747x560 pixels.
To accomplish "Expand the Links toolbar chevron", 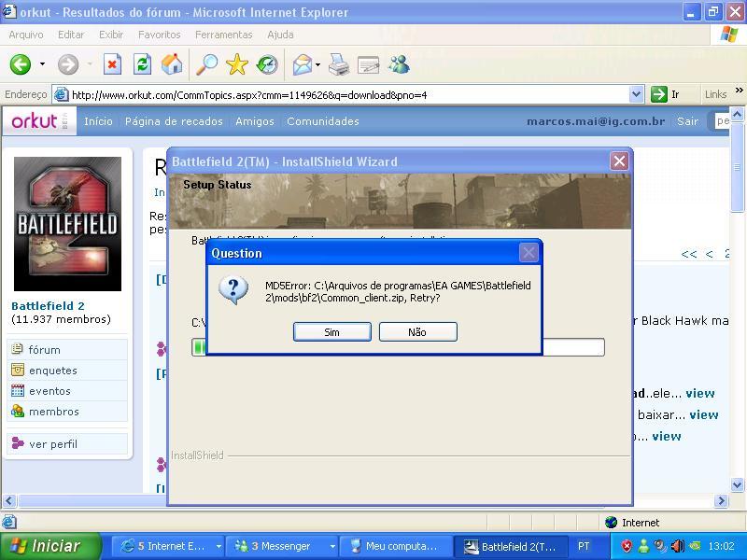I will click(x=740, y=91).
